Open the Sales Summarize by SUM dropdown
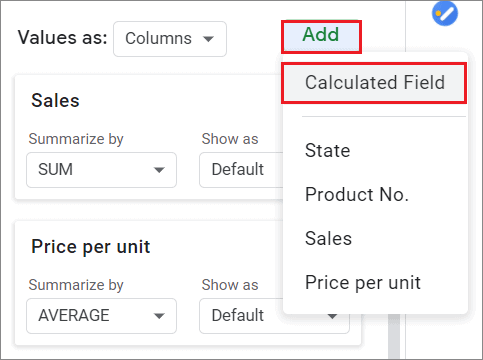This screenshot has width=483, height=360. [101, 170]
